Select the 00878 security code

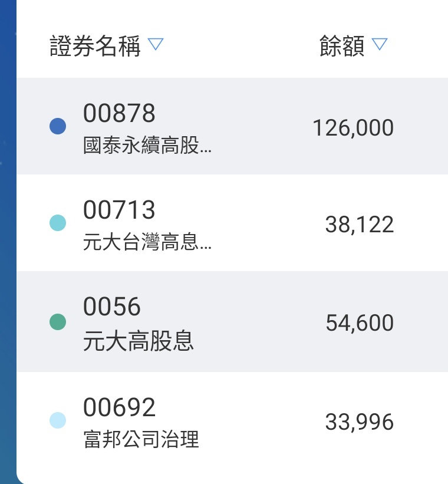(119, 113)
